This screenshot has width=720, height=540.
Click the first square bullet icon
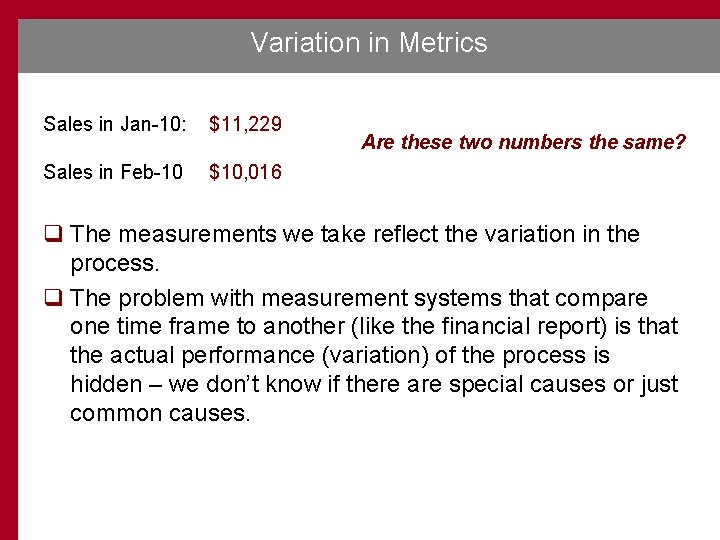53,233
